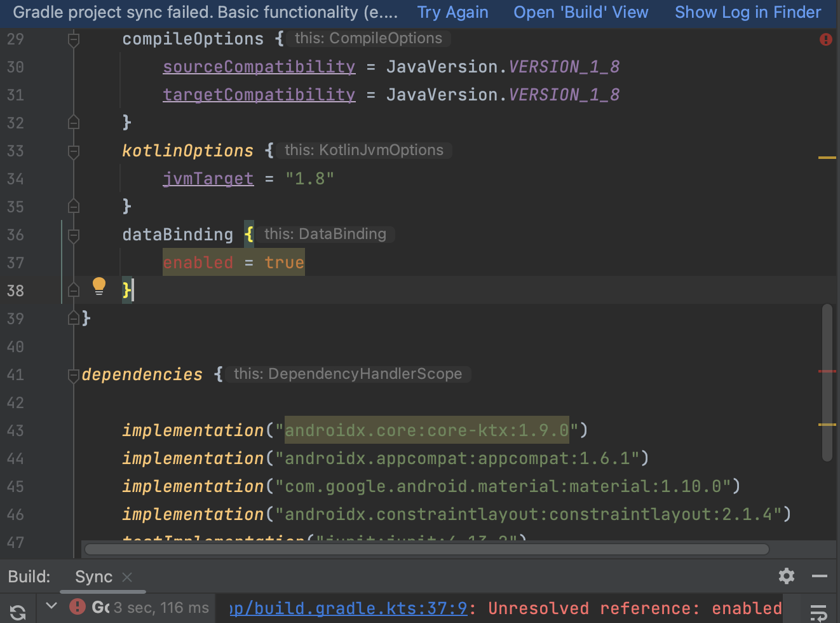Click sourceCompatibility property
This screenshot has width=840, height=623.
click(x=259, y=67)
